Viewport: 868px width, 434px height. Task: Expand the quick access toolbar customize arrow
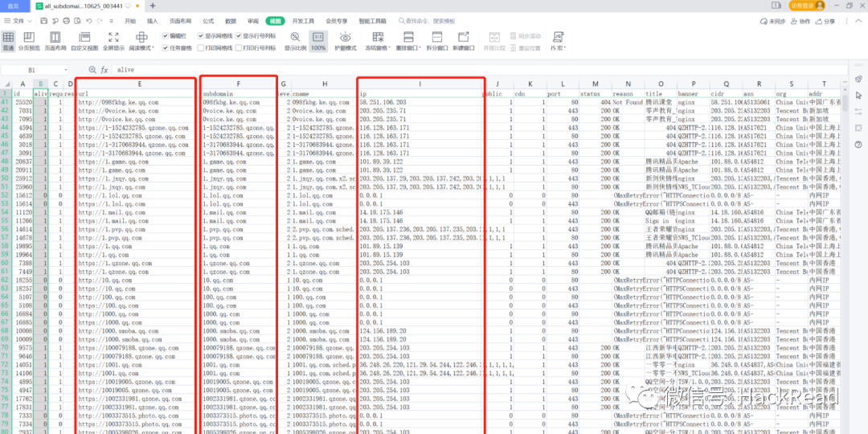tap(112, 21)
